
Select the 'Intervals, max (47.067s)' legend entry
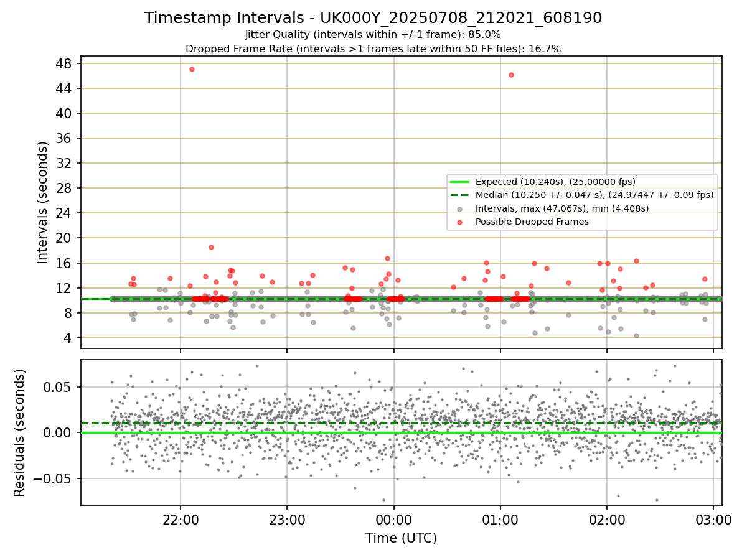click(x=562, y=208)
